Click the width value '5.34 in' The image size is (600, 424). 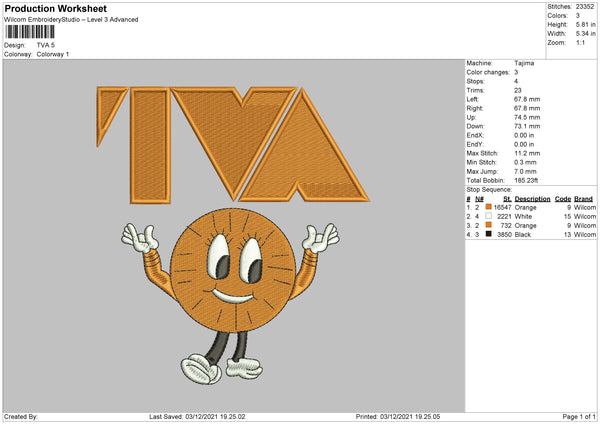pos(585,34)
